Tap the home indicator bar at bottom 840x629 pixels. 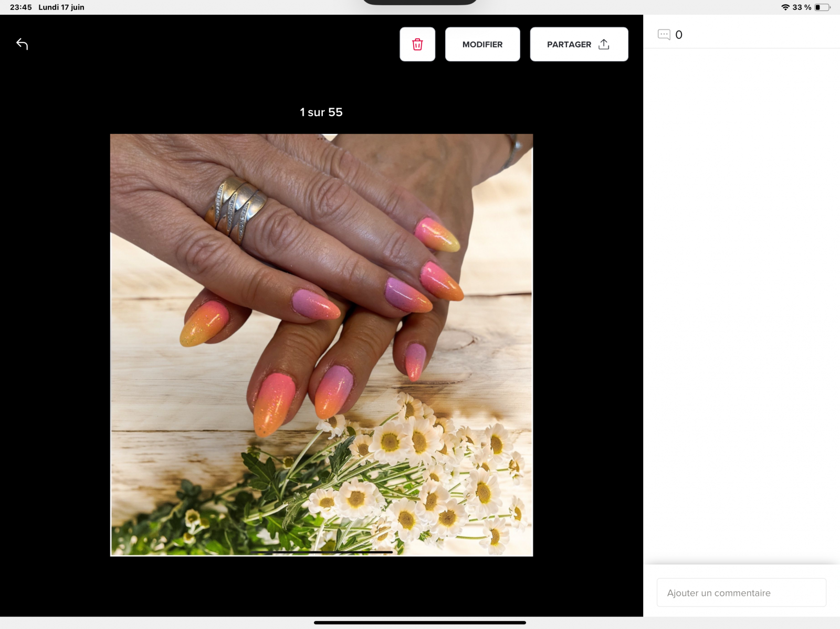[420, 623]
